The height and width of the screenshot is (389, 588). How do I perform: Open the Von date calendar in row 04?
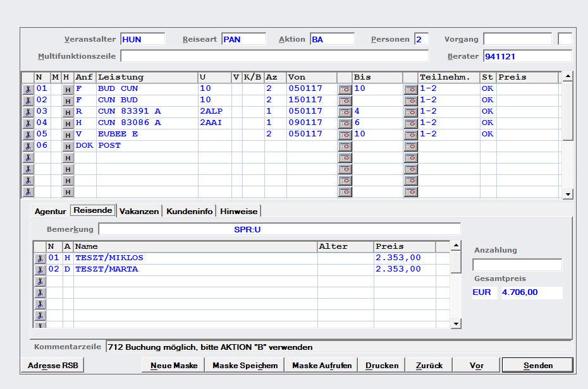345,124
